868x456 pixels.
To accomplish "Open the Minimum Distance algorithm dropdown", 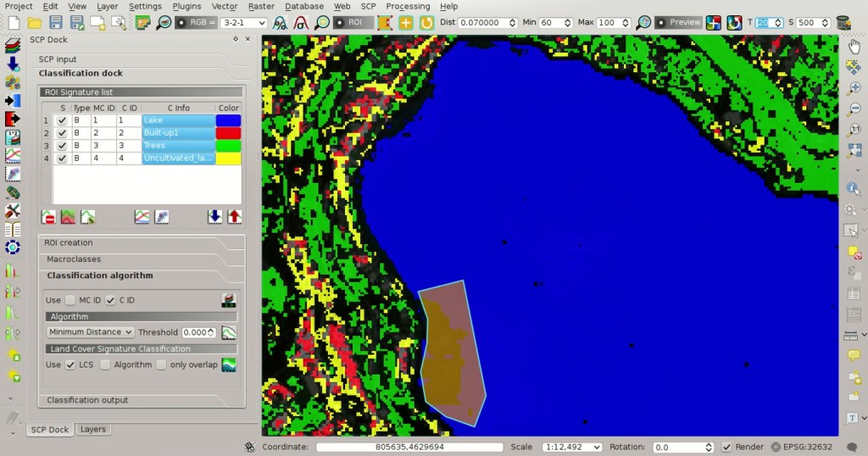I will click(x=90, y=332).
